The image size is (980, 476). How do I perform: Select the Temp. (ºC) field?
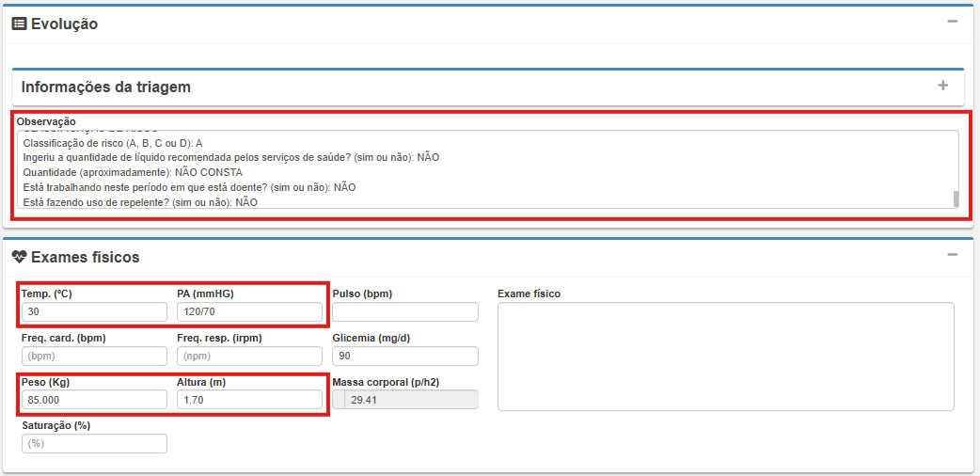94,312
